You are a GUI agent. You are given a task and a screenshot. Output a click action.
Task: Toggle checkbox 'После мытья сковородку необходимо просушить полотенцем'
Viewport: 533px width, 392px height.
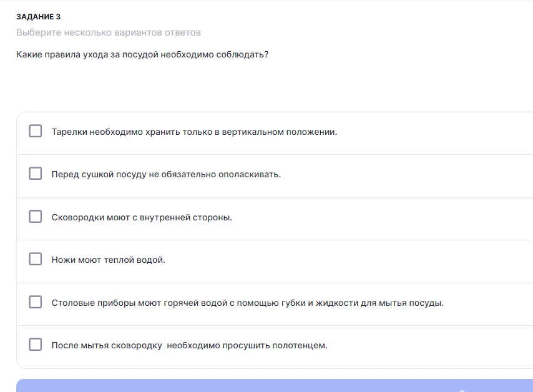[36, 345]
